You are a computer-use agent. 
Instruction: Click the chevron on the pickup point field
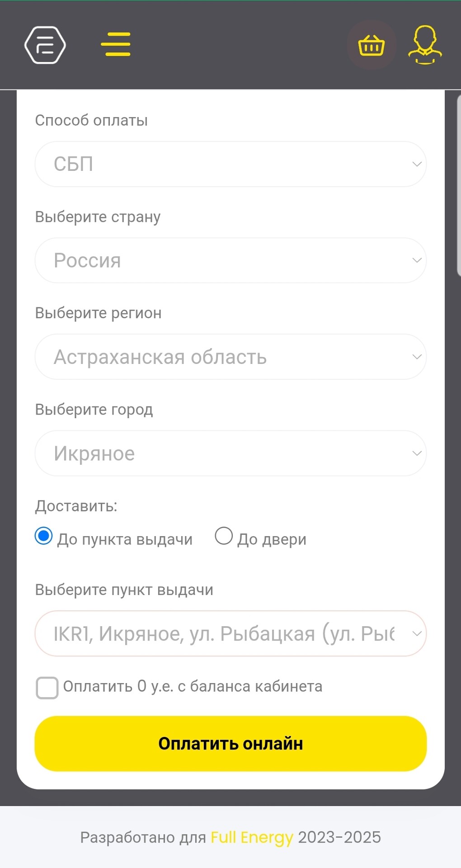point(417,633)
